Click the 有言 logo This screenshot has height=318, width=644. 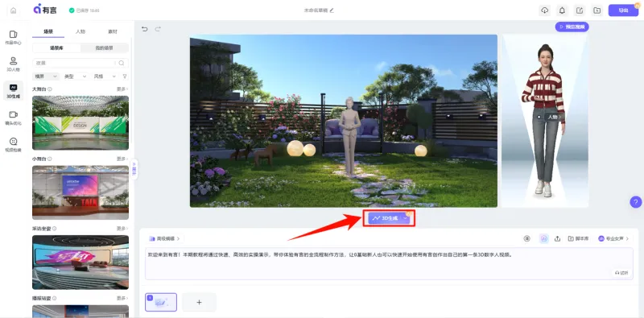pos(45,10)
